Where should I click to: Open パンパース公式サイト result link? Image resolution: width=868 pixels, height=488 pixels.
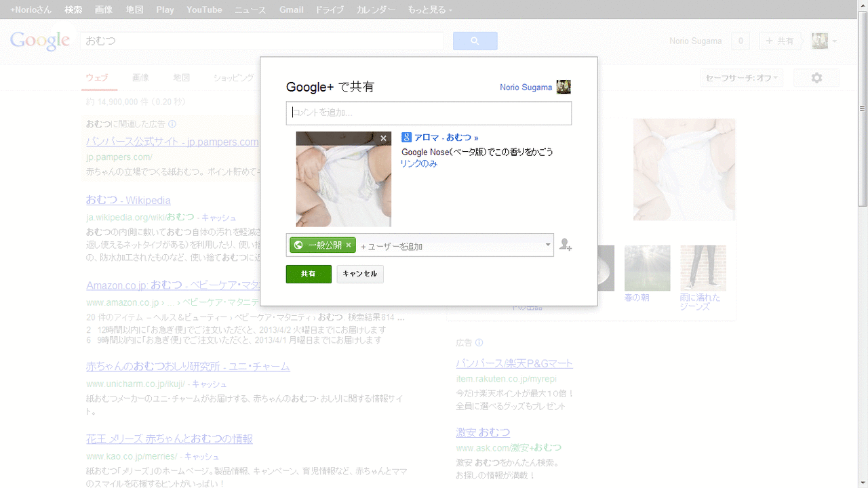pyautogui.click(x=172, y=142)
